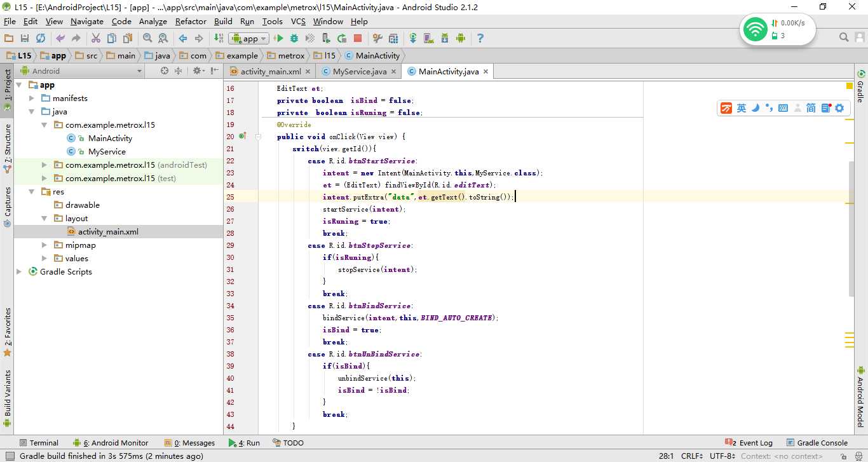Click the Scroll from Source target icon
Viewport: 868px width, 462px height.
165,71
